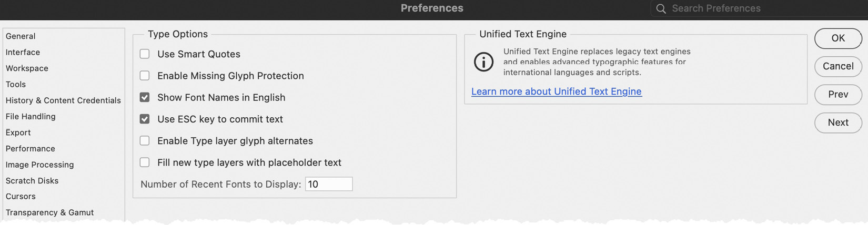Click the Number of Recent Fonts field
Viewport: 868px width, 225px height.
point(329,184)
